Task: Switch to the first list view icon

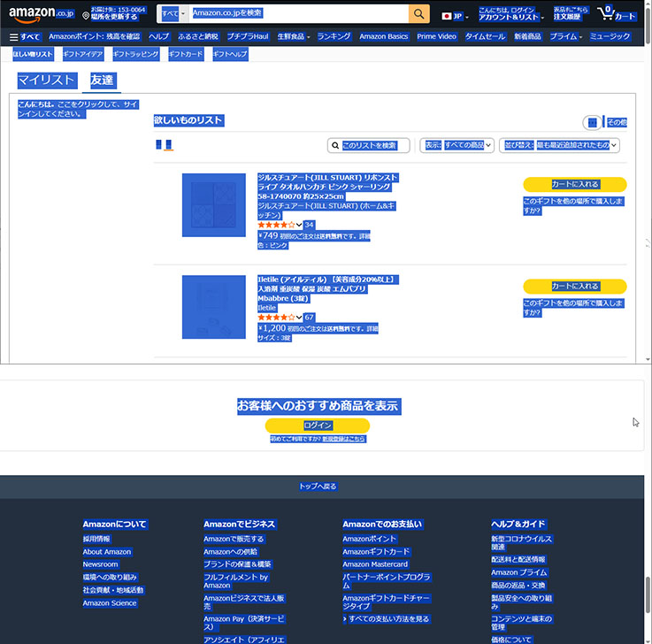Action: pyautogui.click(x=158, y=144)
